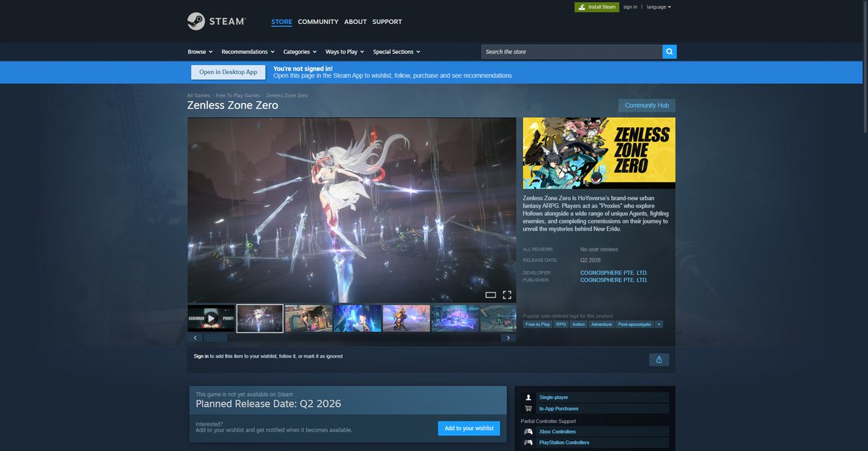The width and height of the screenshot is (868, 451).
Task: Open the STORE tab
Action: click(x=281, y=22)
